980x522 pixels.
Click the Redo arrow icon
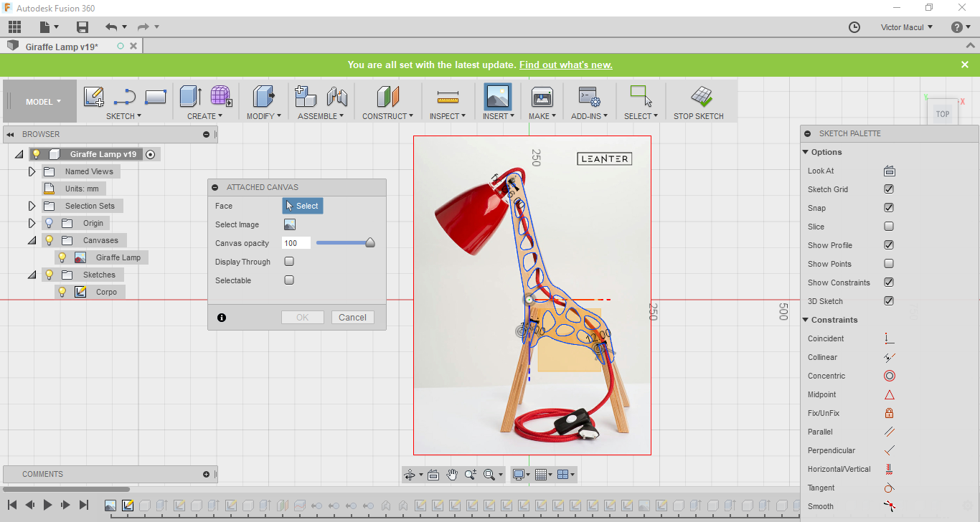[143, 27]
